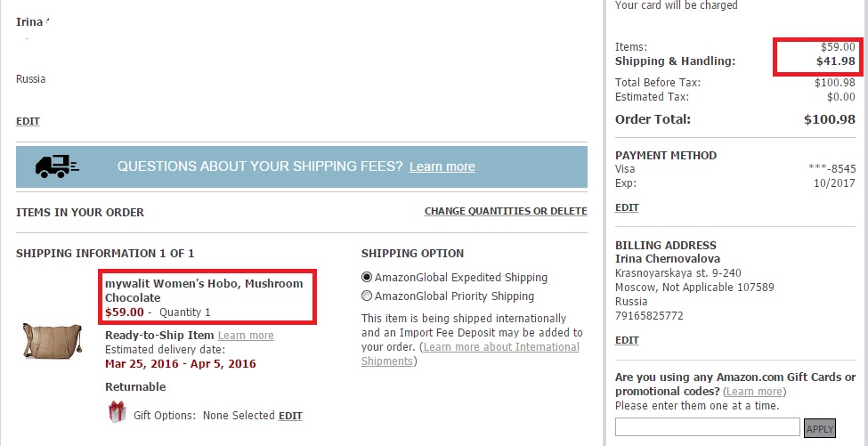Select AmazonGlobal Expedited Shipping option

tap(367, 277)
